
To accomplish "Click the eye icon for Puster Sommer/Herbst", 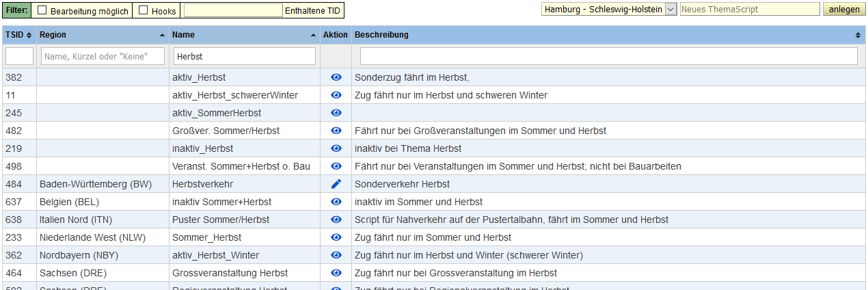I will coord(336,220).
